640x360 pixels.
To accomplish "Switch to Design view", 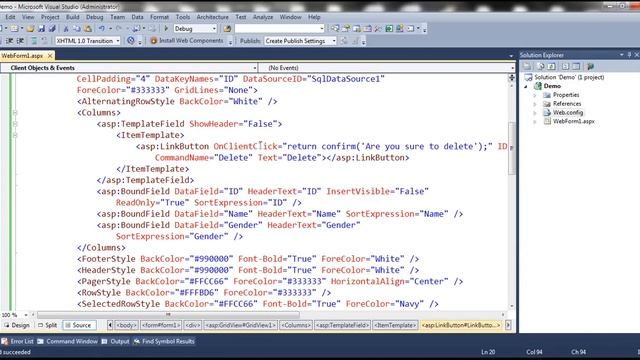I will (17, 325).
